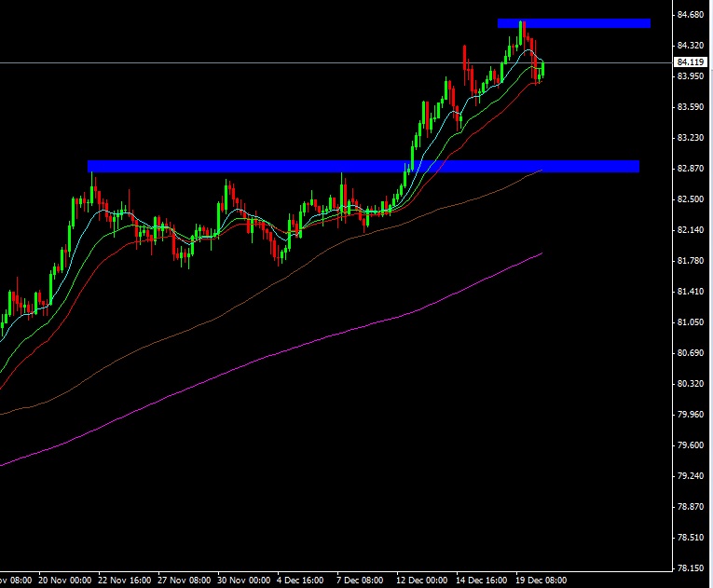713x588 pixels.
Task: Click the 79.240 price axis label
Action: pos(691,475)
